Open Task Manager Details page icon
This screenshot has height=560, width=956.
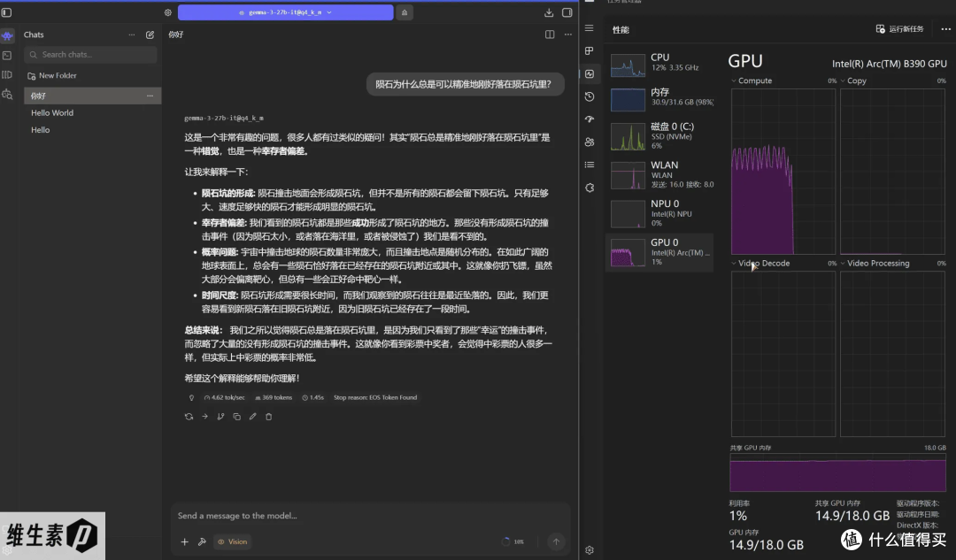click(589, 165)
